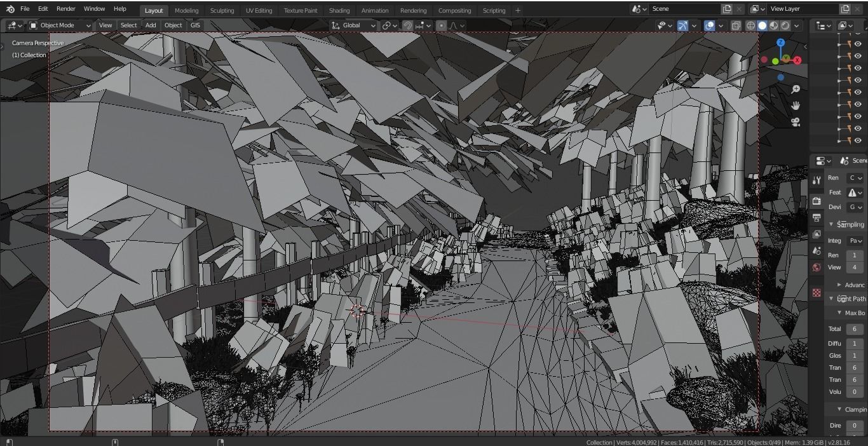
Task: Open the Window menu
Action: tap(94, 9)
